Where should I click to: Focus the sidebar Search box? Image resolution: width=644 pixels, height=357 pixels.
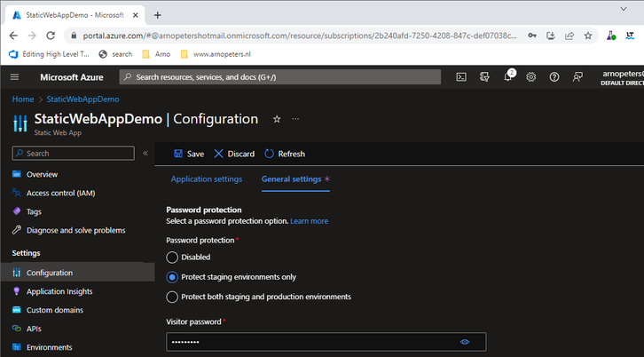pos(73,154)
